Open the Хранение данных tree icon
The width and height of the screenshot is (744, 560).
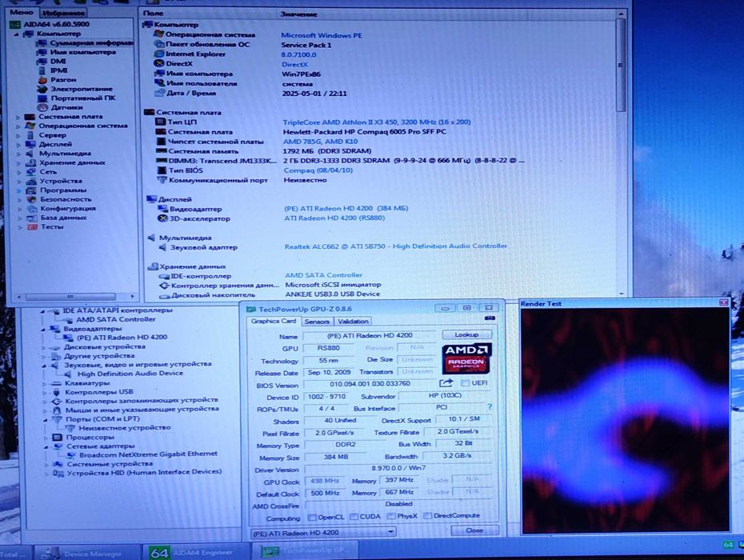tap(31, 162)
